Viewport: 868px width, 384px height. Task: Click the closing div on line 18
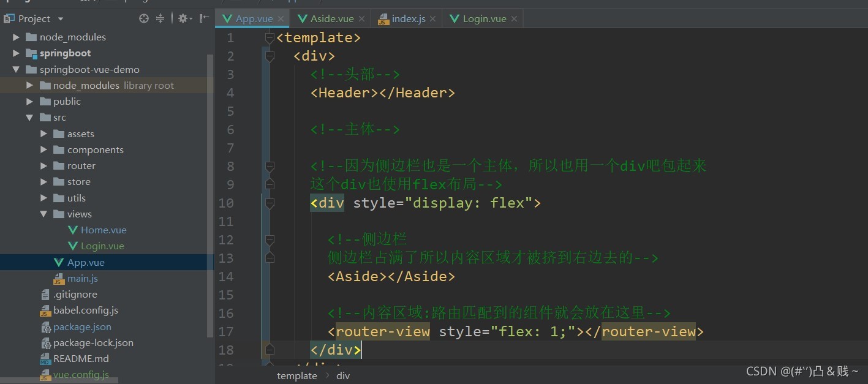336,350
